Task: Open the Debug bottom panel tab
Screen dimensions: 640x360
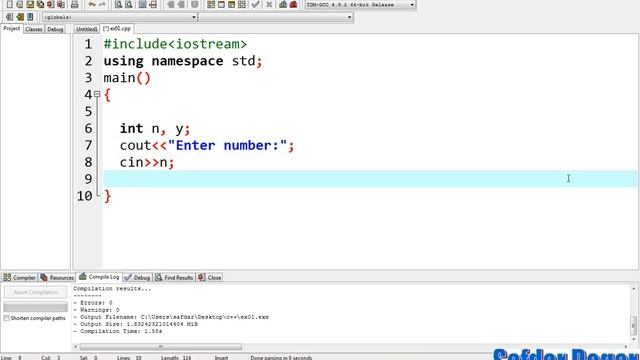Action: (x=138, y=278)
